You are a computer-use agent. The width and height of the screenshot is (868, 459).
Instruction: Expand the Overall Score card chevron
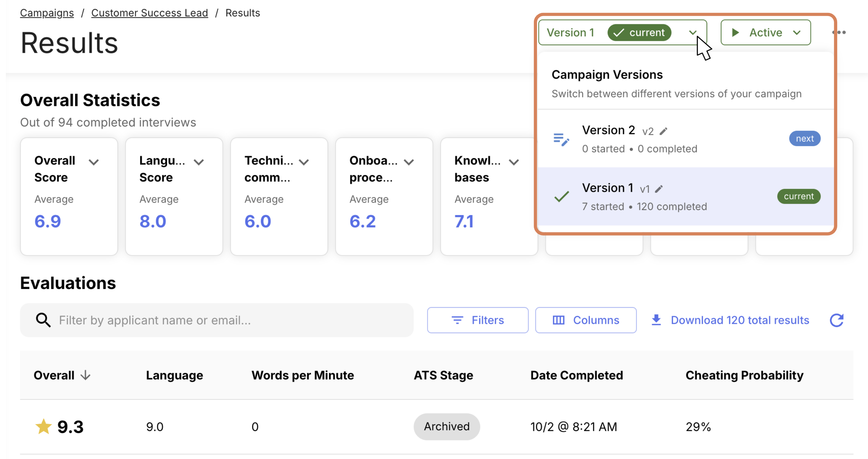[x=94, y=162]
